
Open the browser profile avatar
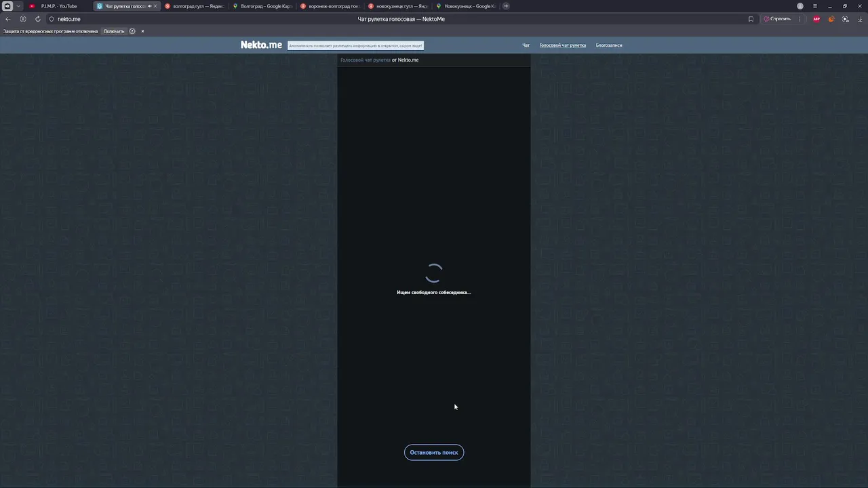800,6
